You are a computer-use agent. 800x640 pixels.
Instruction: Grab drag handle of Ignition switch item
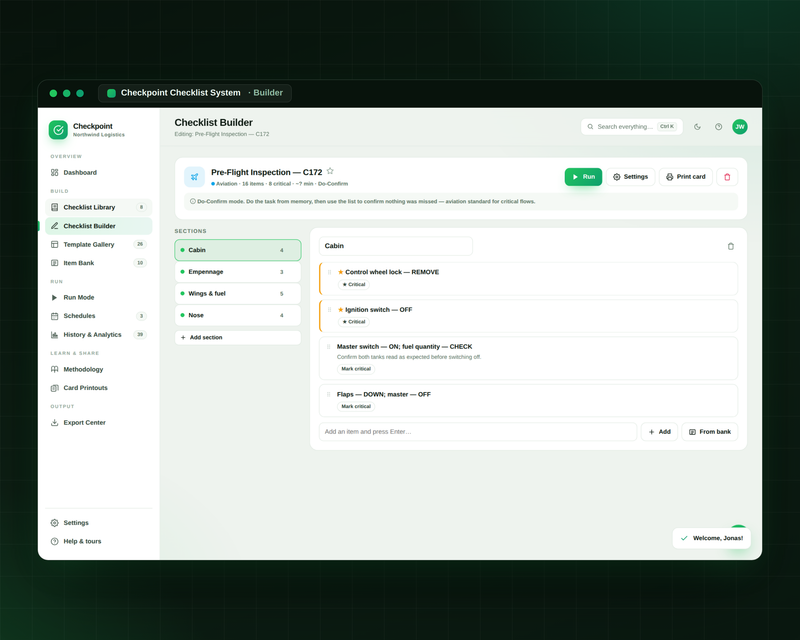(329, 310)
